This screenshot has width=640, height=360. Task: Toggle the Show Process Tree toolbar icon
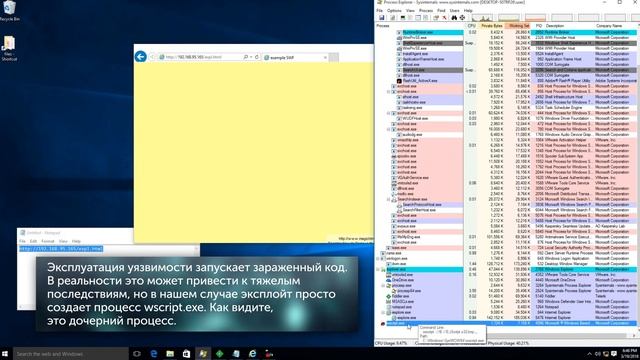(411, 18)
